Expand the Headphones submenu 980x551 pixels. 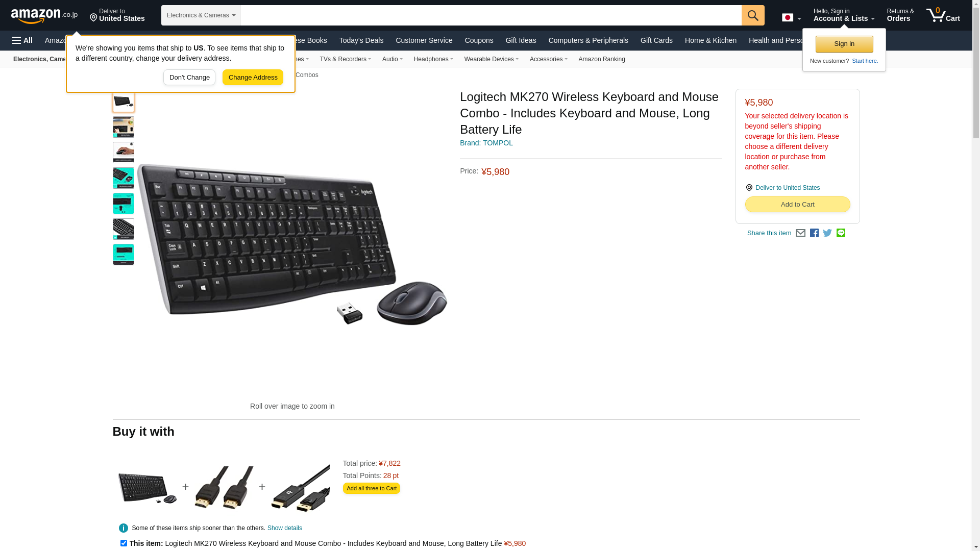433,59
